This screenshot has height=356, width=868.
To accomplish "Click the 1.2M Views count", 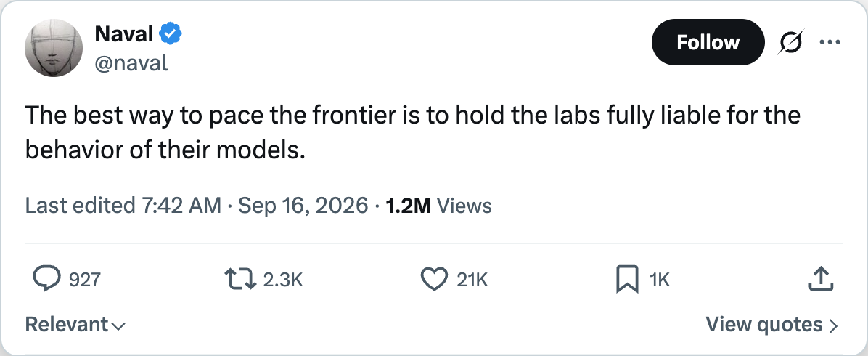I will coord(438,206).
